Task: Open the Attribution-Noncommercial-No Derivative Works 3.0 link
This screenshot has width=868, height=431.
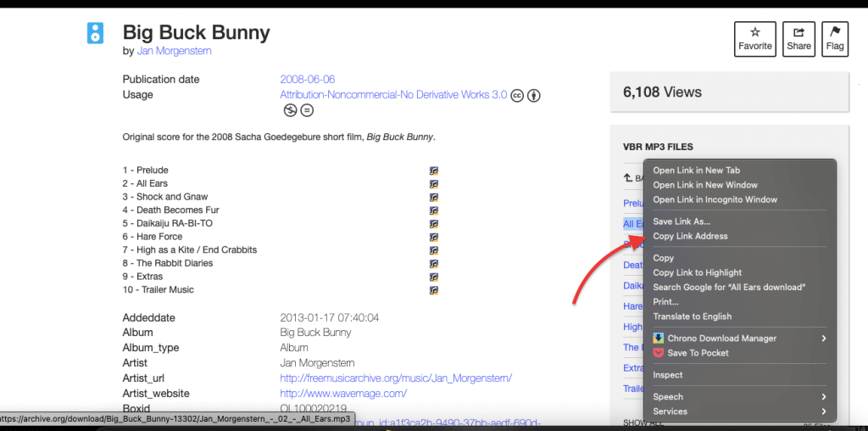Action: (x=393, y=95)
